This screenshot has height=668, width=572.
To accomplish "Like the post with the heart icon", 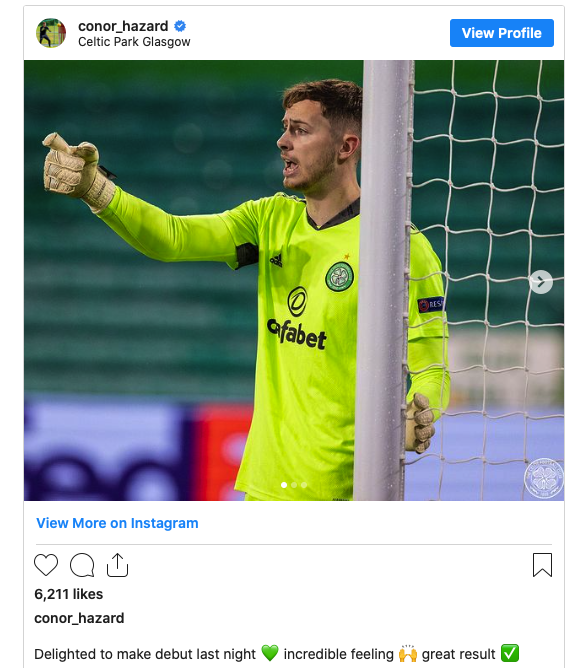I will [46, 565].
